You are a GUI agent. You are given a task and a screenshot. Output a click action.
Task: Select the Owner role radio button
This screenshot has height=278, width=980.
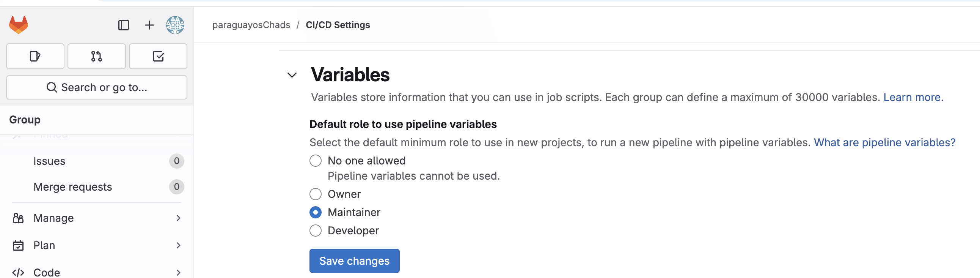[316, 194]
